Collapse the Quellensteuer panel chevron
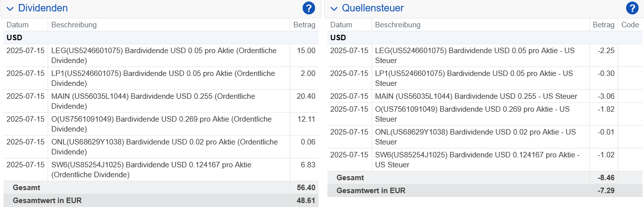 tap(333, 8)
